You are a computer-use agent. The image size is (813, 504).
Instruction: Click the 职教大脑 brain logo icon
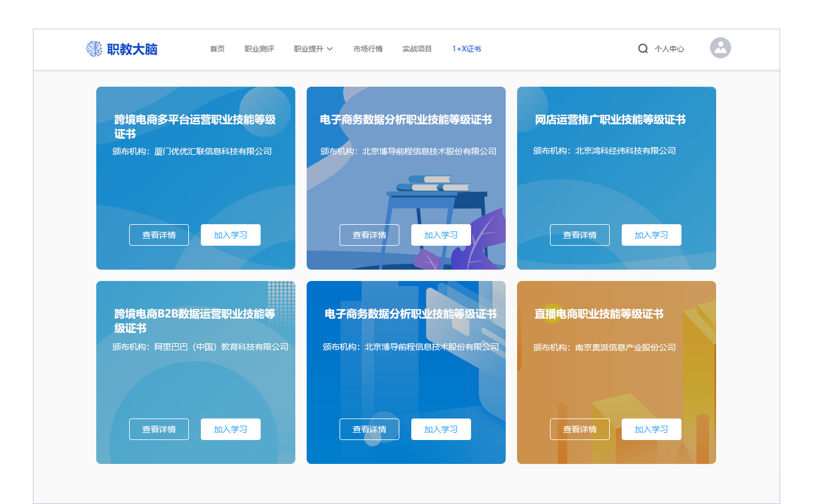(94, 49)
